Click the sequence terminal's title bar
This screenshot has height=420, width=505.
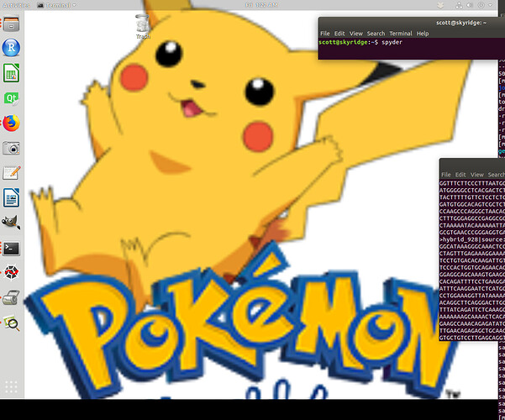coord(472,165)
